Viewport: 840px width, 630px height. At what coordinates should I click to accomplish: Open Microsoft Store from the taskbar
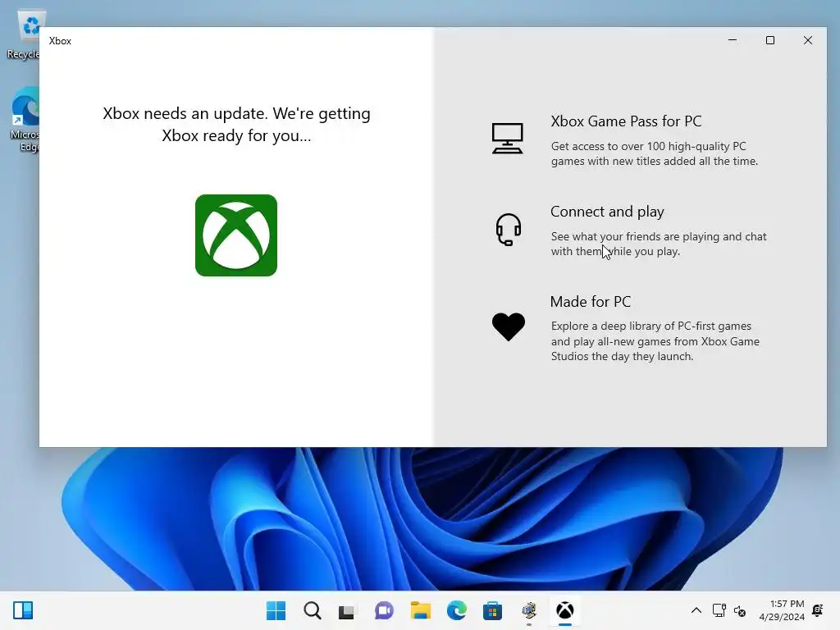click(492, 610)
